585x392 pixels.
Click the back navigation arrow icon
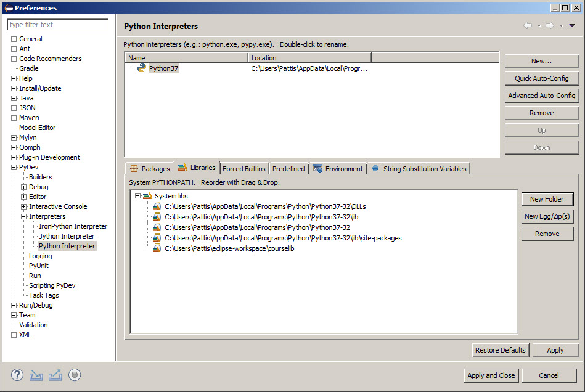(528, 25)
